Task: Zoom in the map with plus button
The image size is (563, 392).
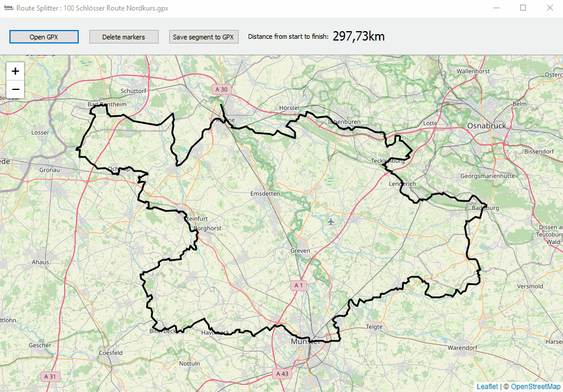Action: [15, 71]
